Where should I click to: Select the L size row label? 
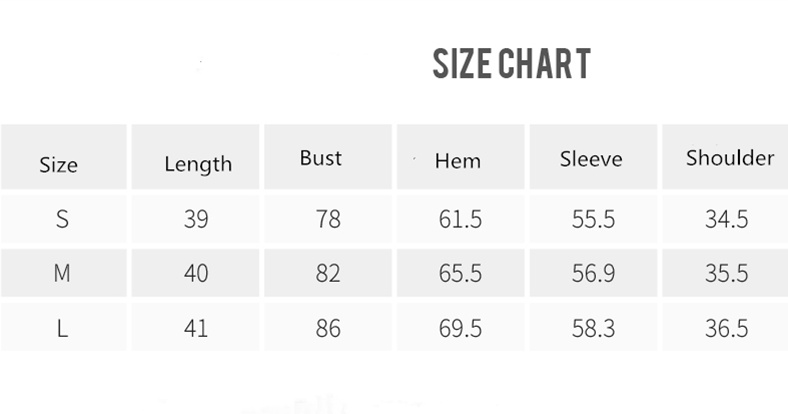pos(62,327)
